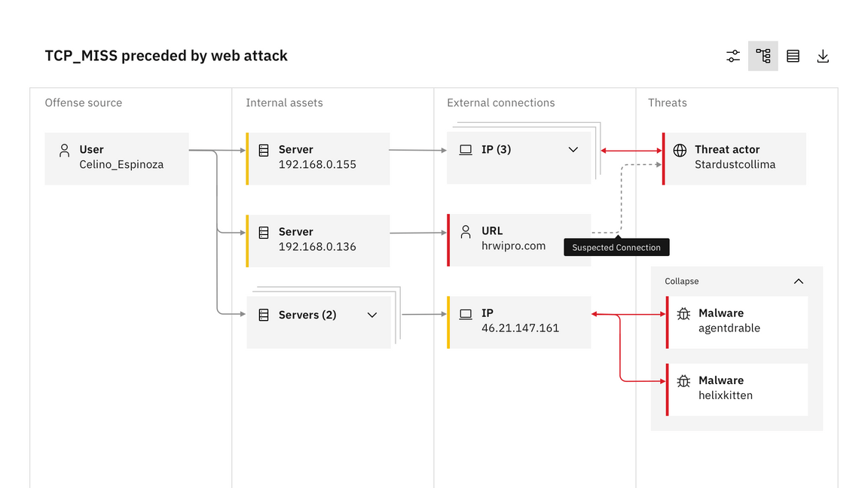Switch to the table list view icon
868x488 pixels.
click(x=793, y=56)
